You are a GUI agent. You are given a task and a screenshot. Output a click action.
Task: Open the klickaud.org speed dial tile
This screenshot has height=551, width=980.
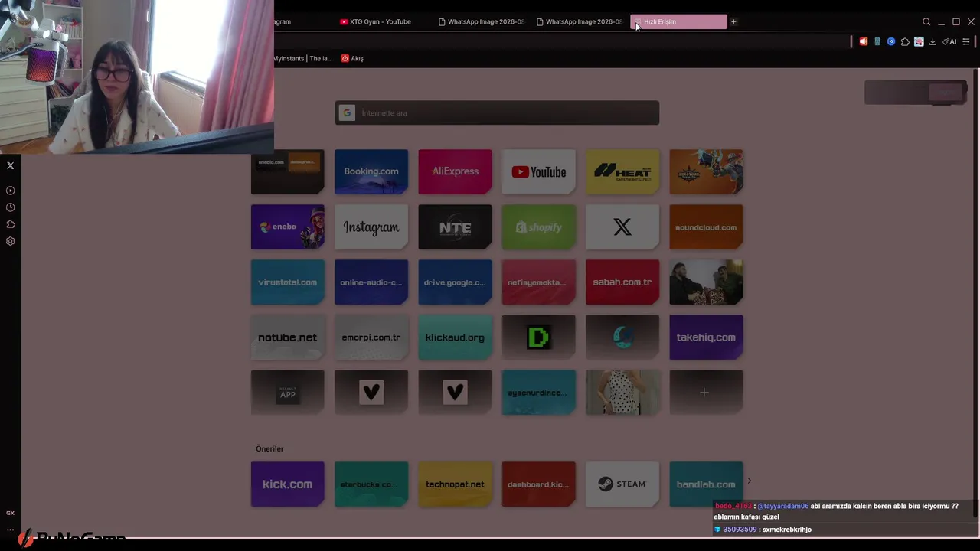pos(455,337)
